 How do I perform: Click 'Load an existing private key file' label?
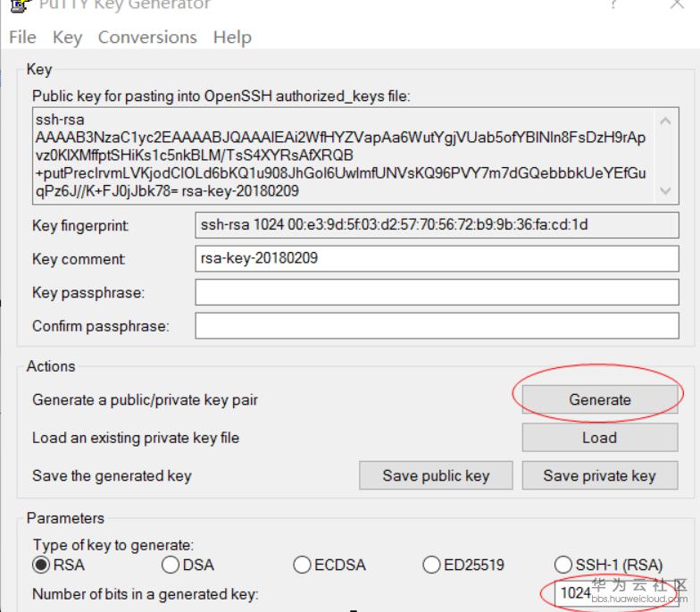(136, 438)
